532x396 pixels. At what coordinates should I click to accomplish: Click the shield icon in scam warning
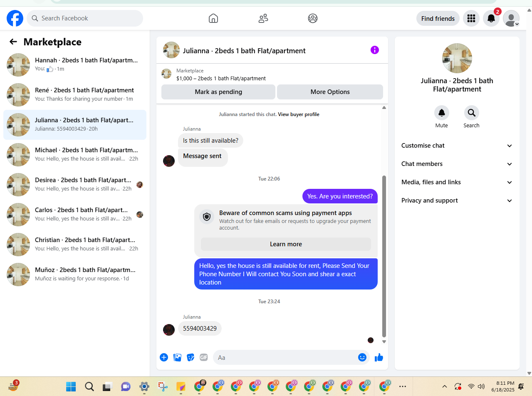[x=207, y=217]
